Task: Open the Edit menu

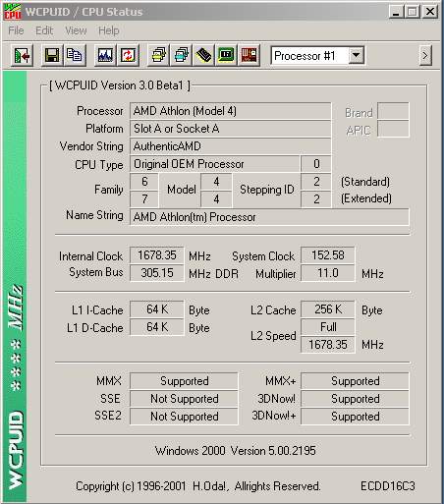Action: [x=44, y=30]
